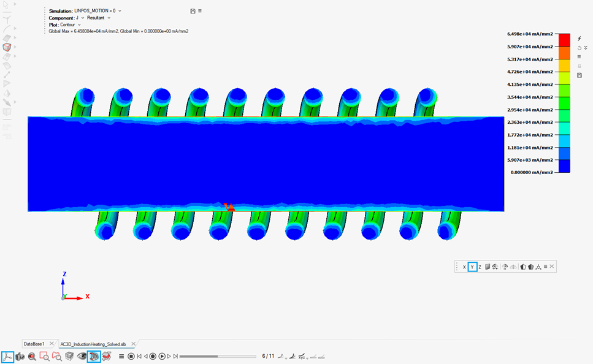Select the trowel tool in sidebar
This screenshot has height=364, width=593.
tap(7, 102)
